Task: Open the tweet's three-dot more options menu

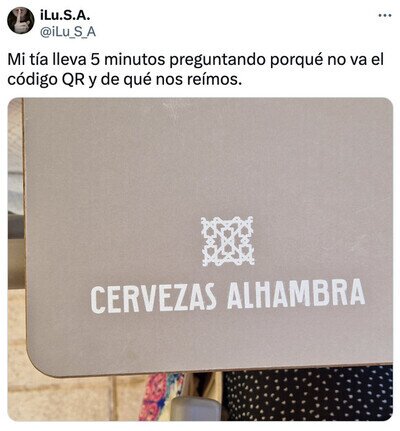Action: pos(385,15)
